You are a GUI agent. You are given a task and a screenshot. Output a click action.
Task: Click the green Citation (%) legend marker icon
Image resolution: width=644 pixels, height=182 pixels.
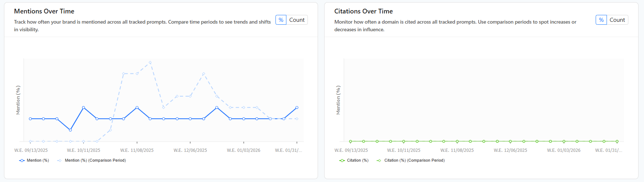(342, 161)
